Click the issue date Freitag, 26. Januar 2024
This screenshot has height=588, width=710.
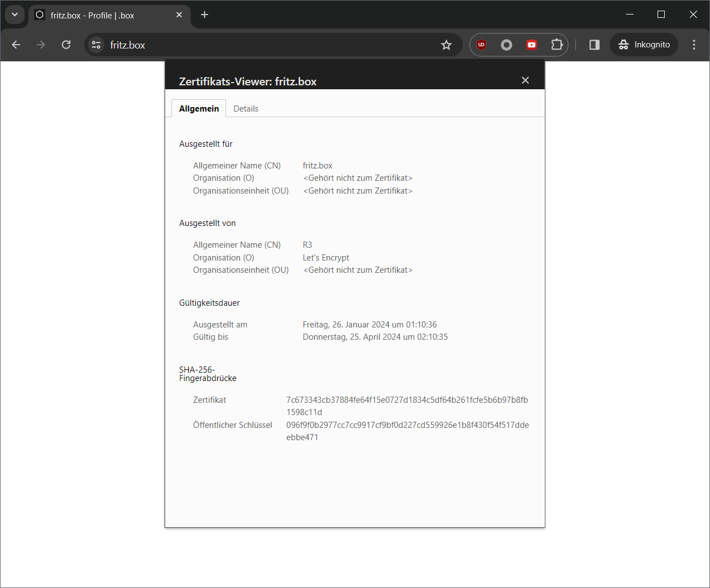tap(370, 325)
